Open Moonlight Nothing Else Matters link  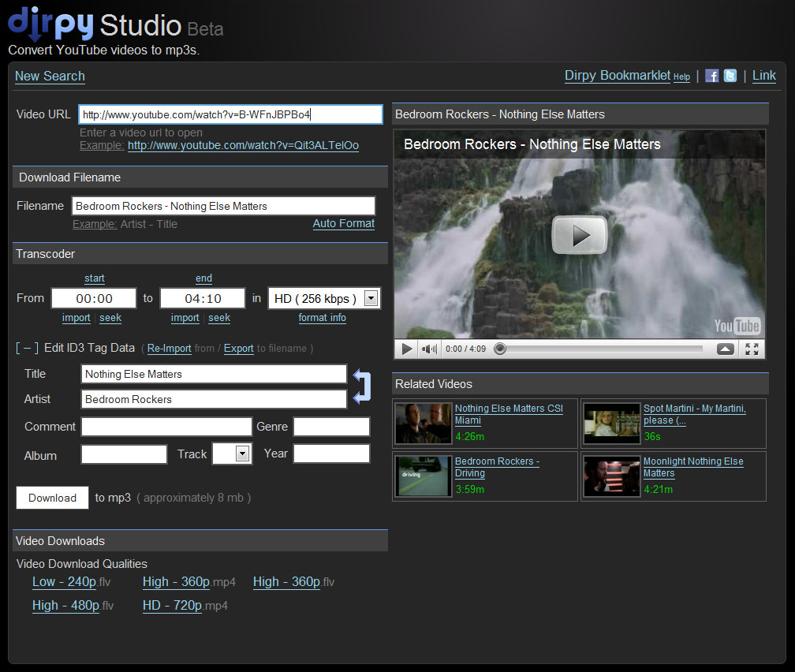pos(693,467)
